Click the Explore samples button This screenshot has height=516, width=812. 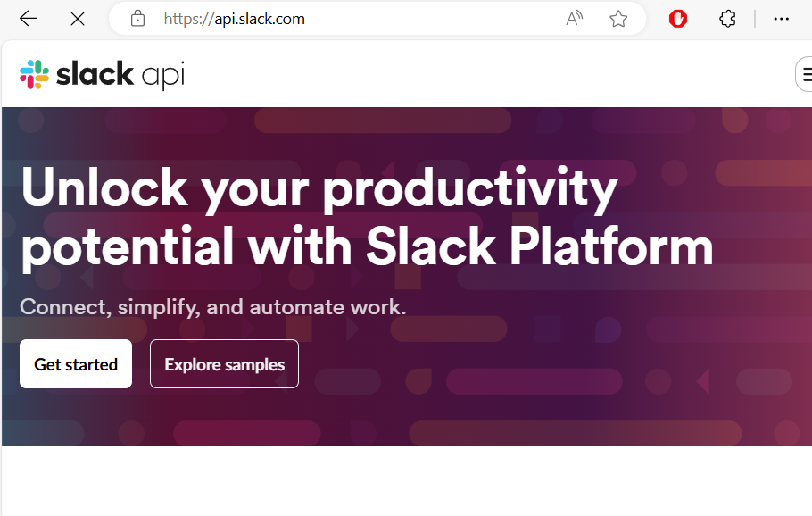click(224, 363)
